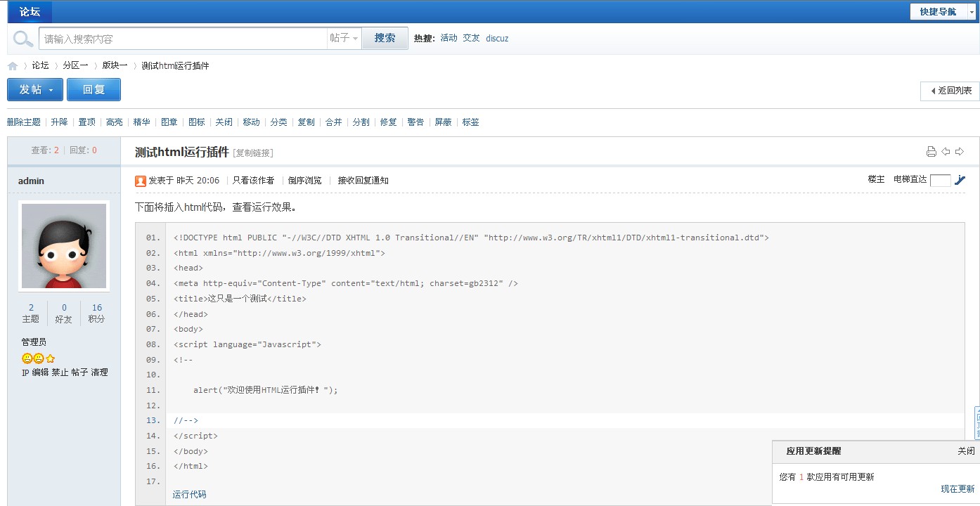Open 版块一 in the breadcrumb
This screenshot has width=980, height=506.
coord(115,65)
